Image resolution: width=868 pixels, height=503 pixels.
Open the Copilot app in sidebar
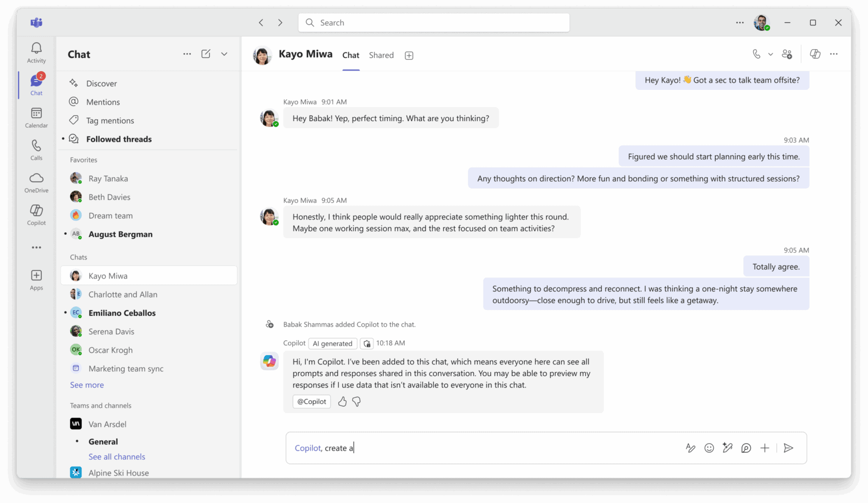[36, 215]
